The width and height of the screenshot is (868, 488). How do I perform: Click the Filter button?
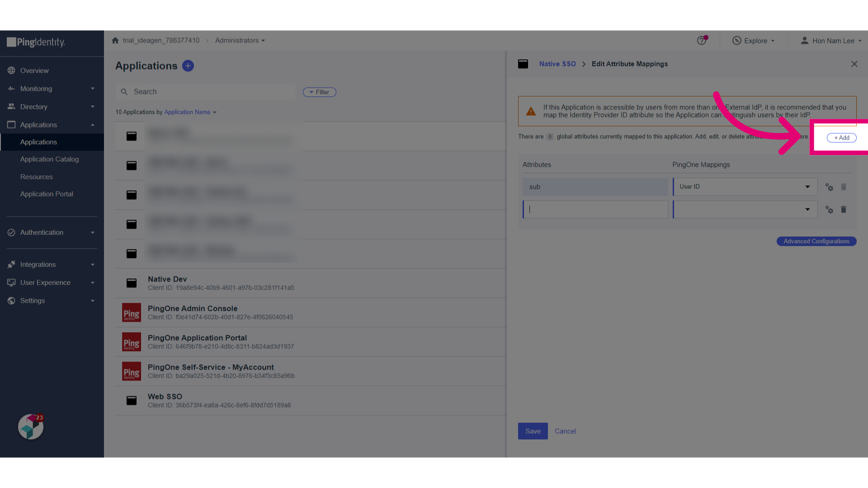tap(320, 92)
